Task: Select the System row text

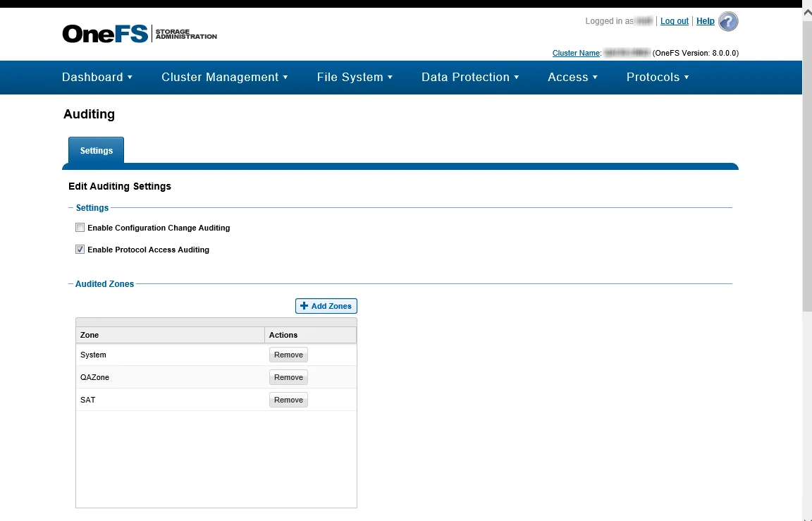Action: click(93, 355)
